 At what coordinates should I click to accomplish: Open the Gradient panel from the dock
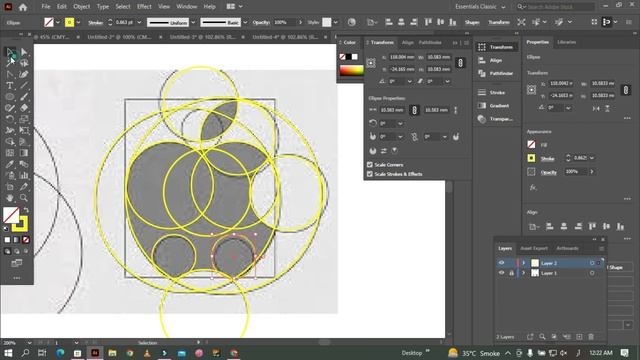click(x=496, y=106)
